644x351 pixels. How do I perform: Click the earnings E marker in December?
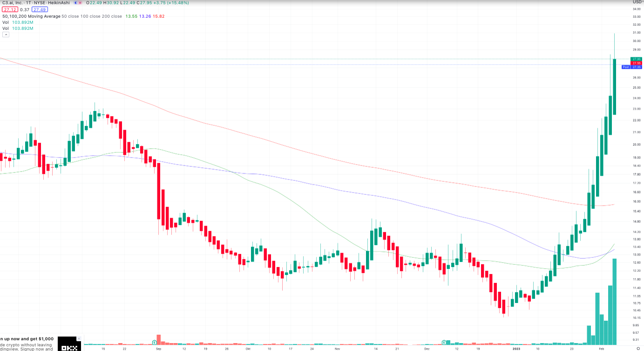click(444, 342)
